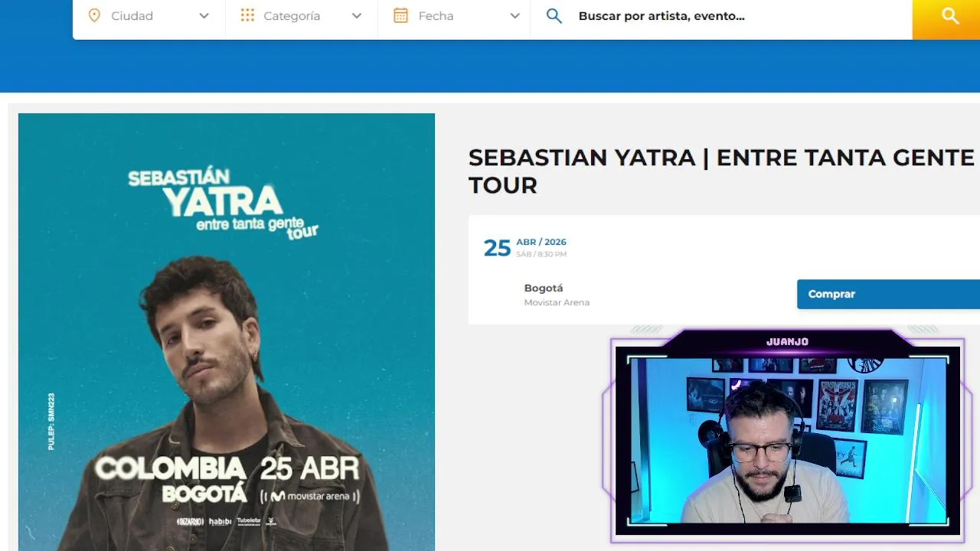Expand the Fecha dropdown arrow
This screenshot has width=980, height=551.
coord(515,16)
